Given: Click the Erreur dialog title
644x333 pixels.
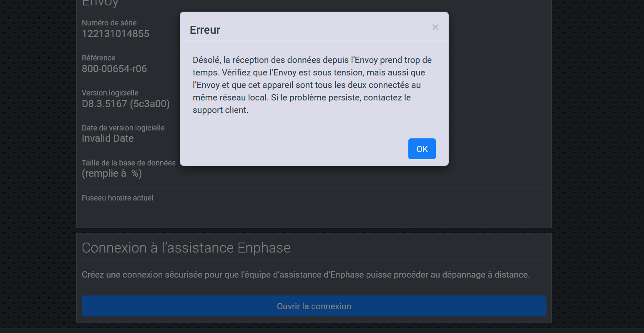Looking at the screenshot, I should point(205,30).
